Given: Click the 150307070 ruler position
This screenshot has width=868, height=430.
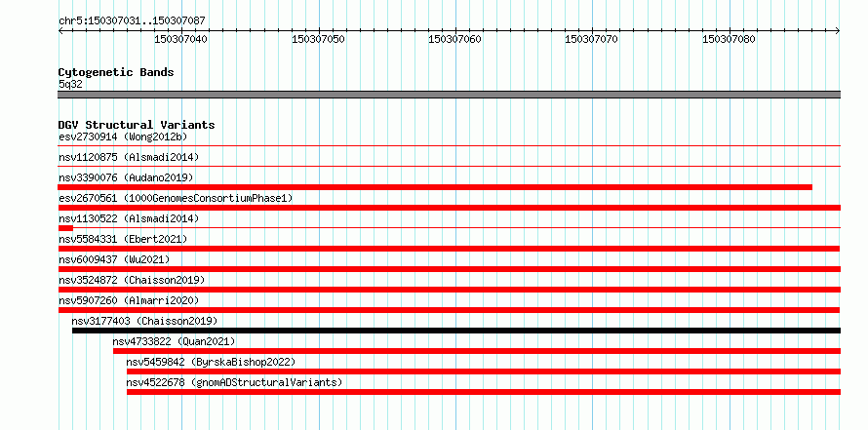Looking at the screenshot, I should (591, 39).
